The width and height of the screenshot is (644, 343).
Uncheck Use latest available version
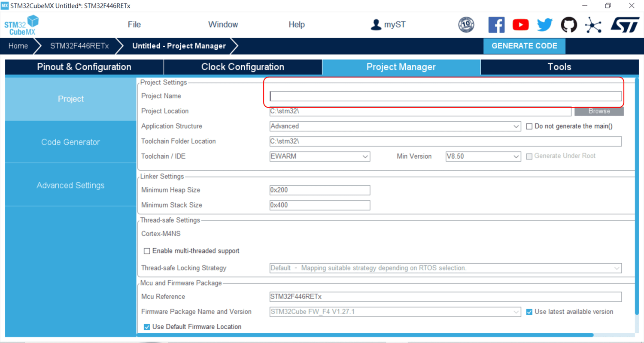coord(529,312)
